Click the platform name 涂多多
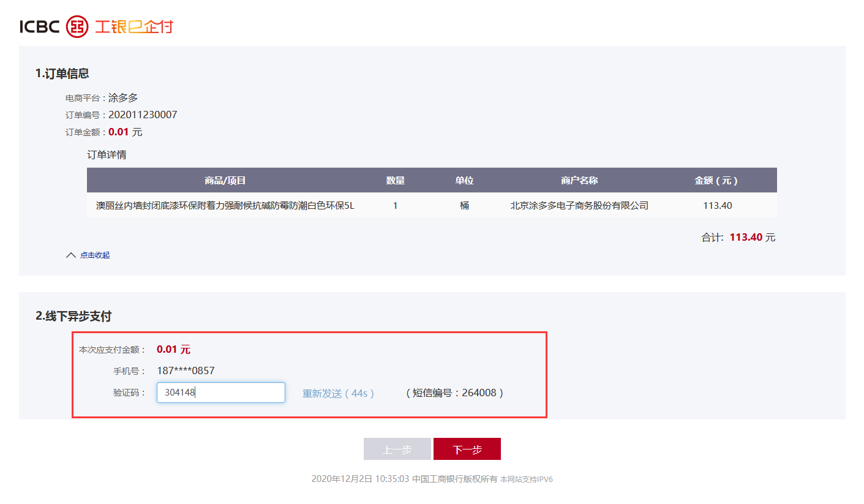The height and width of the screenshot is (504, 864). [123, 98]
